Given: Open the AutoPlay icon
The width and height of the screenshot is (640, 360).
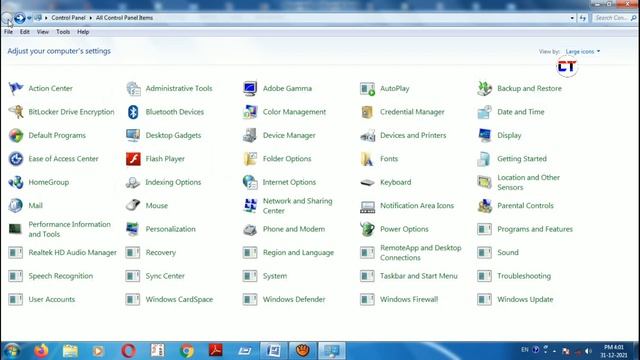Looking at the screenshot, I should coord(367,88).
